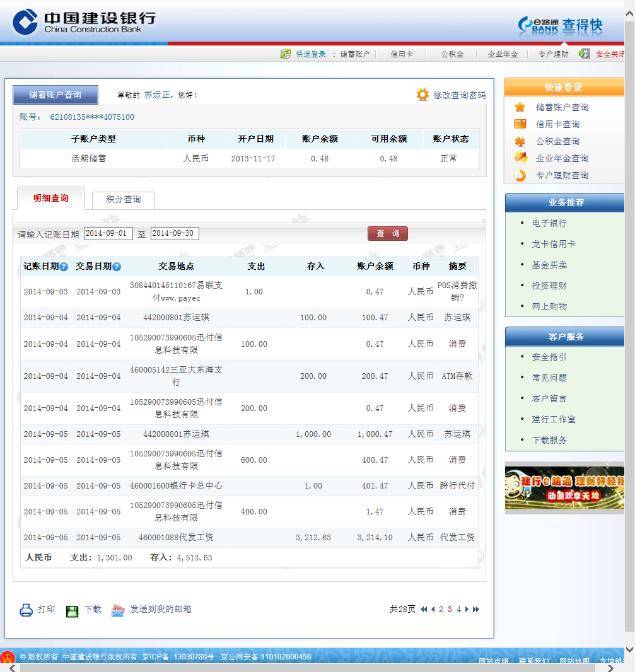Click the printer icon
The height and width of the screenshot is (672, 635).
tap(26, 610)
